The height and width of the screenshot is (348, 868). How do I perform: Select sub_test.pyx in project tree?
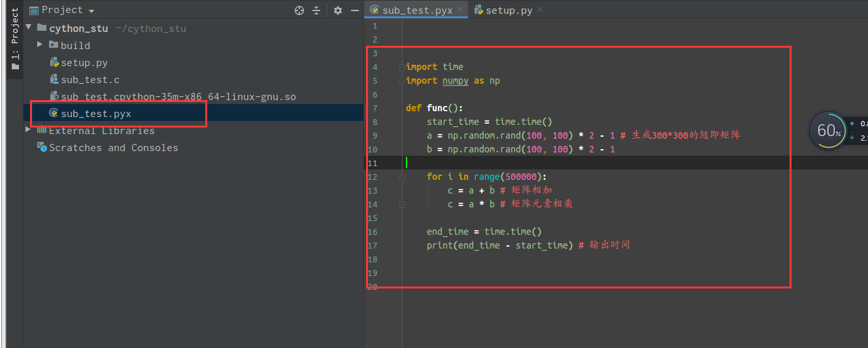coord(96,114)
